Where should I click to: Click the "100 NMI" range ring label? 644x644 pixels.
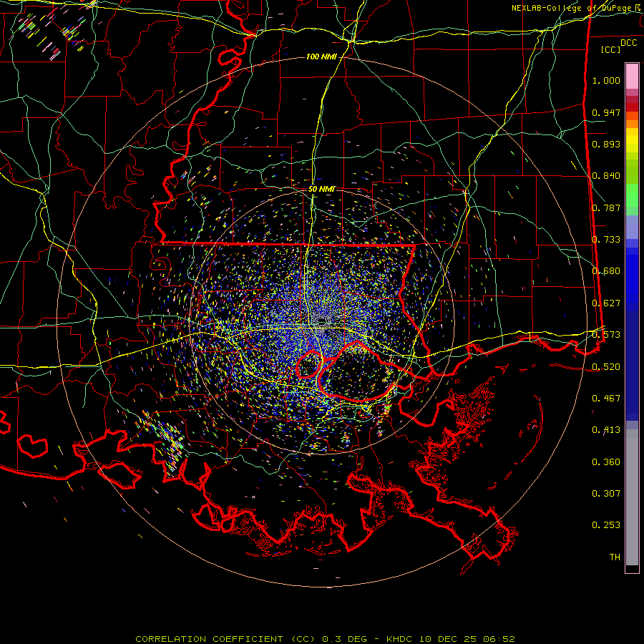(x=321, y=57)
